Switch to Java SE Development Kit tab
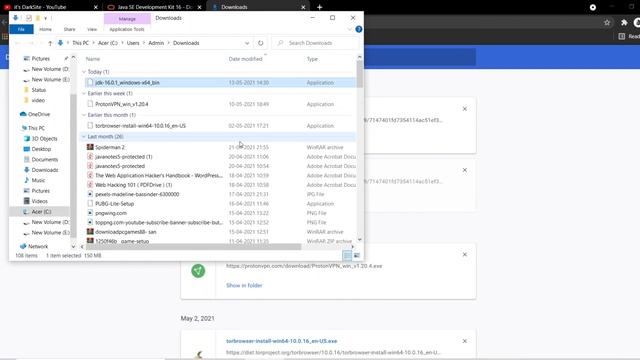This screenshot has height=360, width=640. pyautogui.click(x=154, y=7)
